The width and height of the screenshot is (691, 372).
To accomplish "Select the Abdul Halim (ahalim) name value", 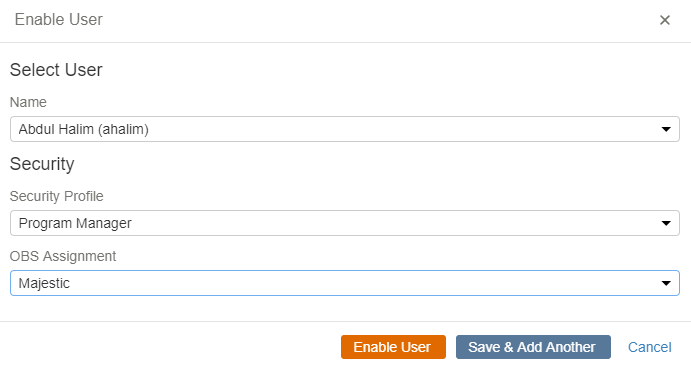I will pyautogui.click(x=83, y=129).
